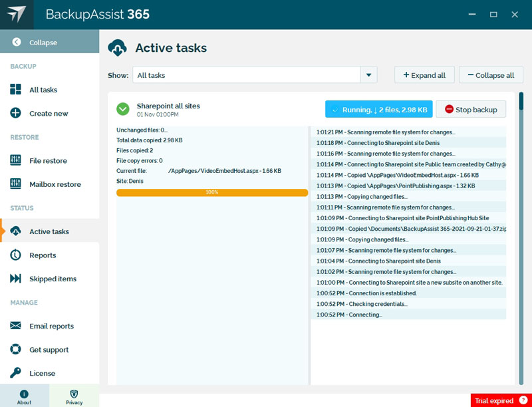Click the File restore sliders icon
Viewport: 532px width, 407px height.
(15, 160)
